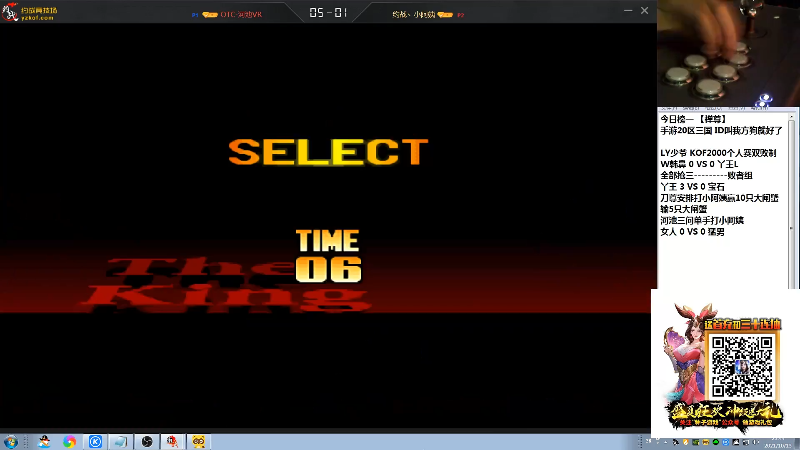The image size is (800, 450).
Task: Click the P1 player name in header
Action: click(x=241, y=14)
